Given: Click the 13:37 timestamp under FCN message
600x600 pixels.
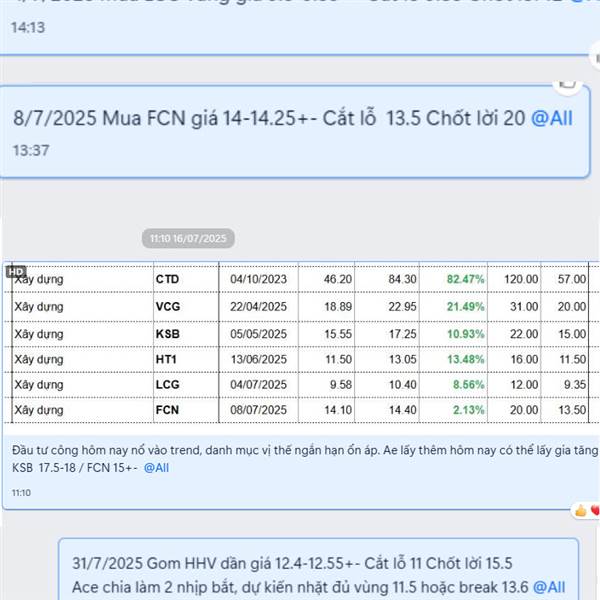Looking at the screenshot, I should point(31,150).
